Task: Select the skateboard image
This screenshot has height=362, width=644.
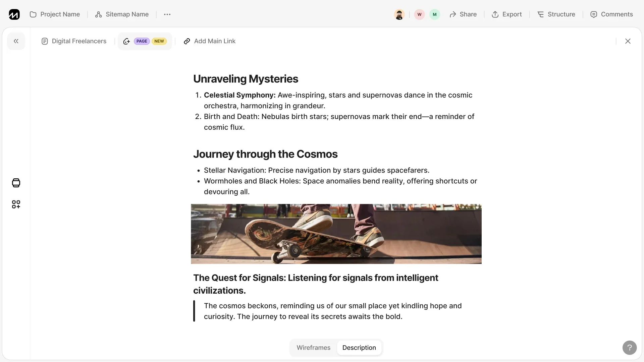Action: tap(336, 234)
